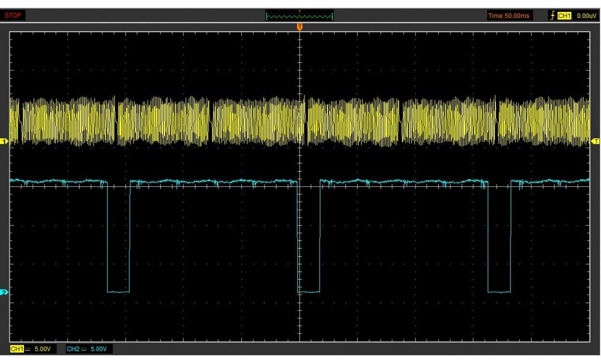Select the CH1 trigger source badge at the top right

[x=564, y=16]
